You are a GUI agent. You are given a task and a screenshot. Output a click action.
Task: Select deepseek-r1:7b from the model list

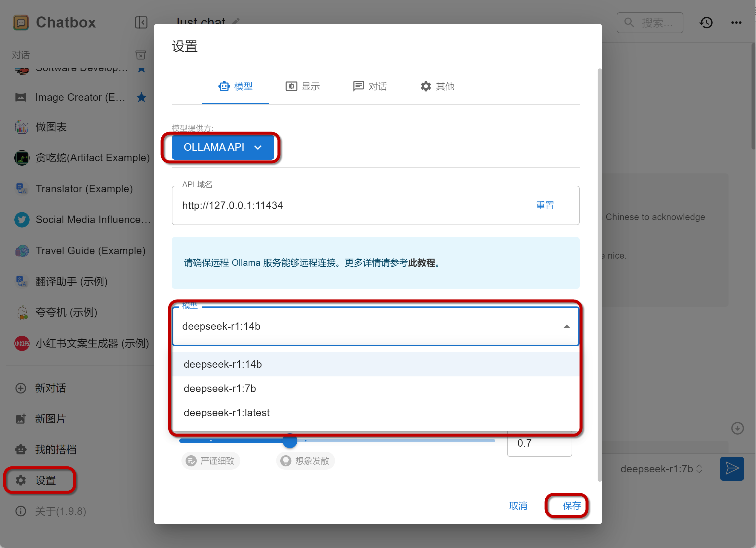(x=376, y=389)
